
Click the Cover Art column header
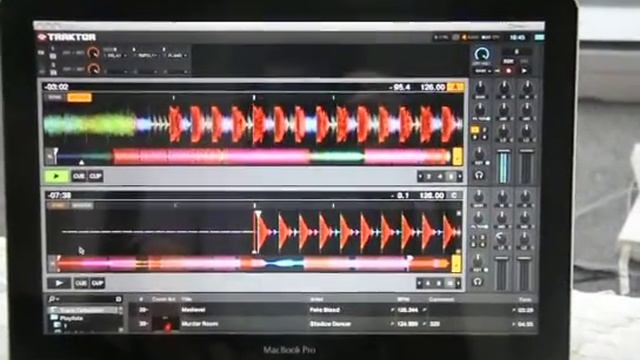(163, 299)
